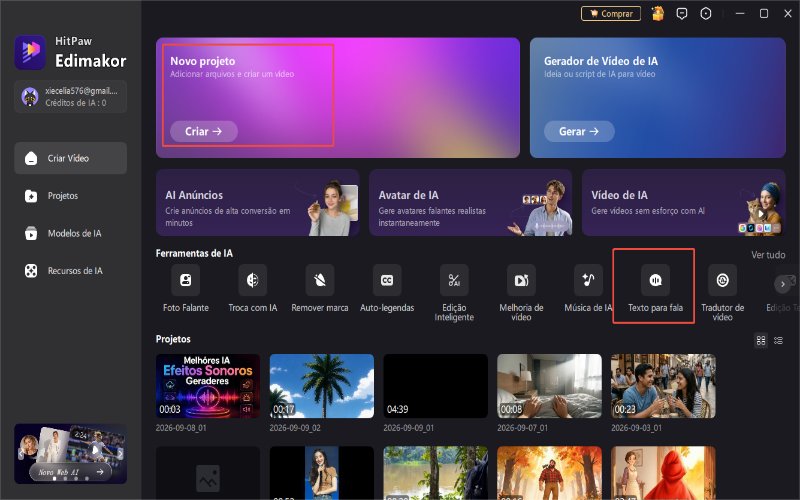
Task: Go to previous promo banner slide arrow
Action: [x=21, y=453]
